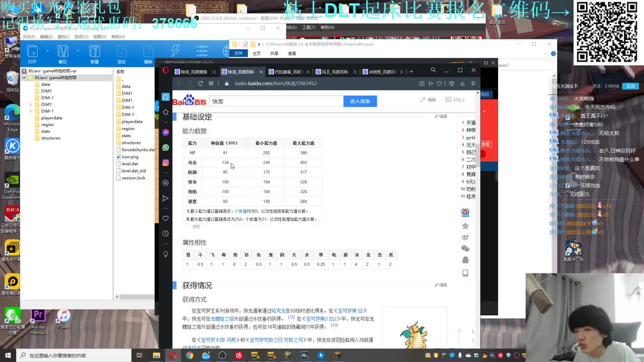Open Messenger in the Opera sidebar
Image resolution: width=644 pixels, height=362 pixels.
(x=166, y=132)
